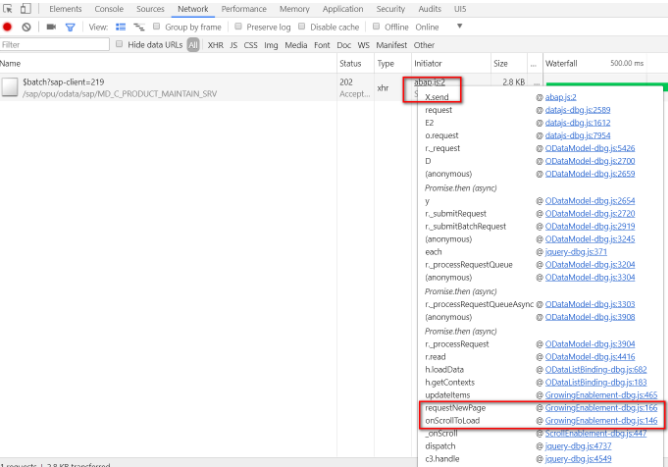Viewport: 668px width, 467px height.
Task: Open the Memory tab
Action: [x=294, y=9]
